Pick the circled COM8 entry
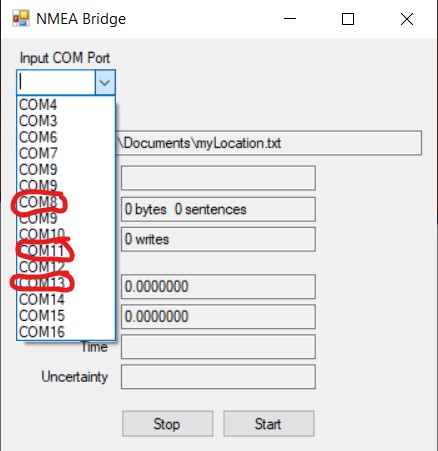The width and height of the screenshot is (438, 451). [x=66, y=202]
